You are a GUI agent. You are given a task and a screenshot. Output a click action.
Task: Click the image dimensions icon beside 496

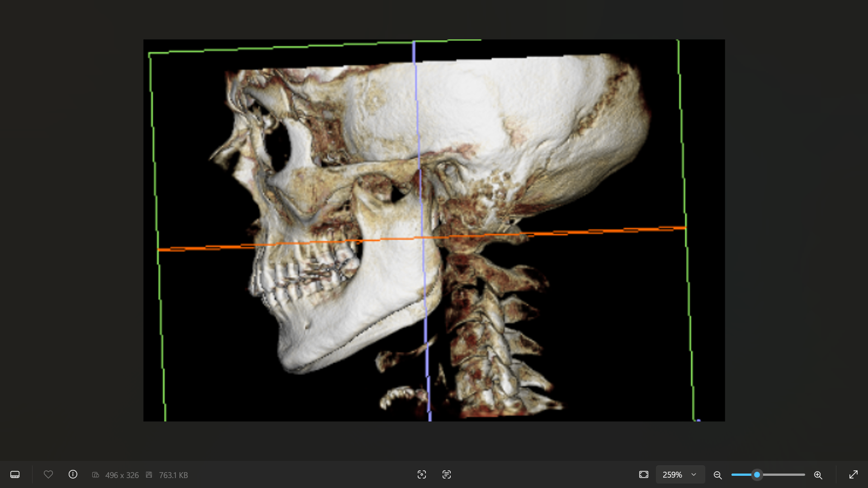(95, 475)
